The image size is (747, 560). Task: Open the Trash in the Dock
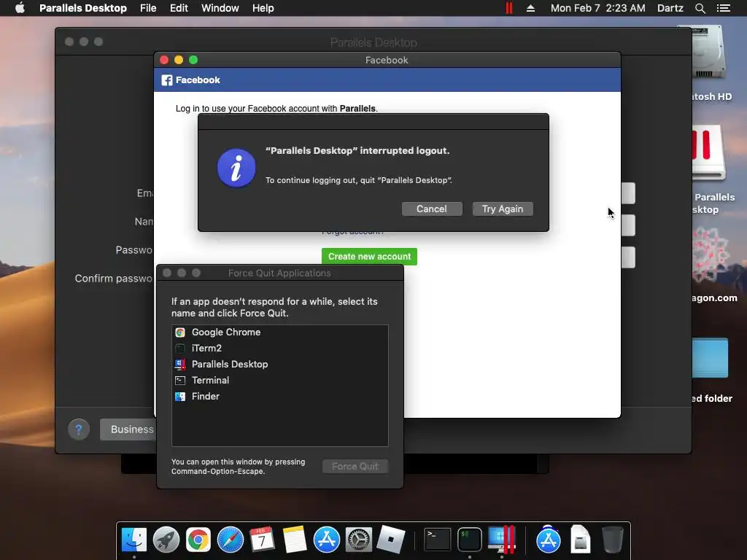(613, 540)
